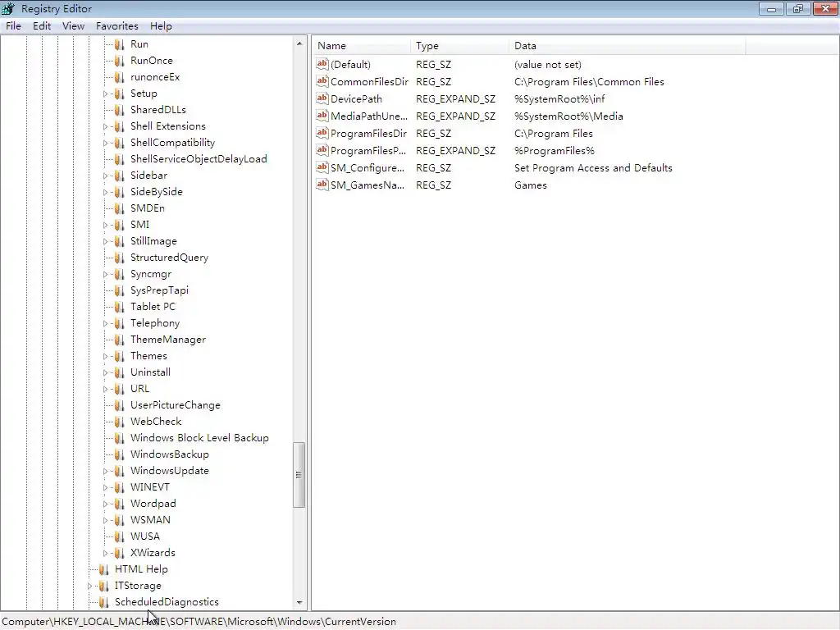840x630 pixels.
Task: Expand the Themes key
Action: pyautogui.click(x=105, y=356)
